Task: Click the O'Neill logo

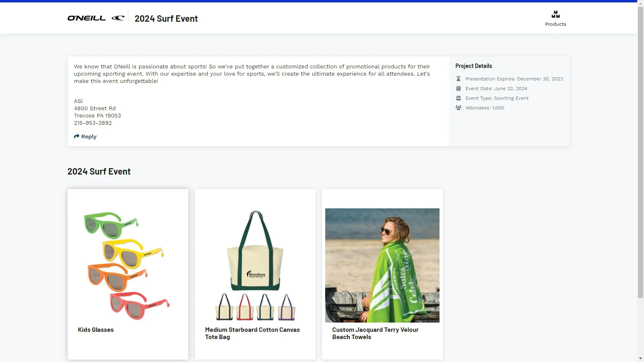Action: tap(96, 18)
